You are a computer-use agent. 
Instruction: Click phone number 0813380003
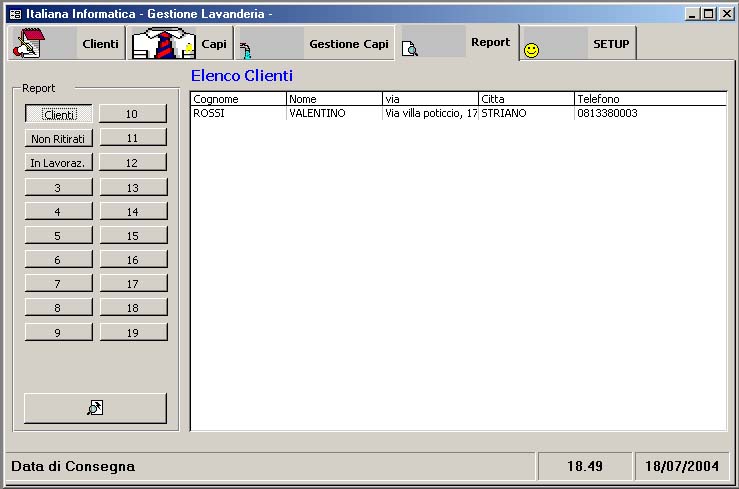click(607, 113)
